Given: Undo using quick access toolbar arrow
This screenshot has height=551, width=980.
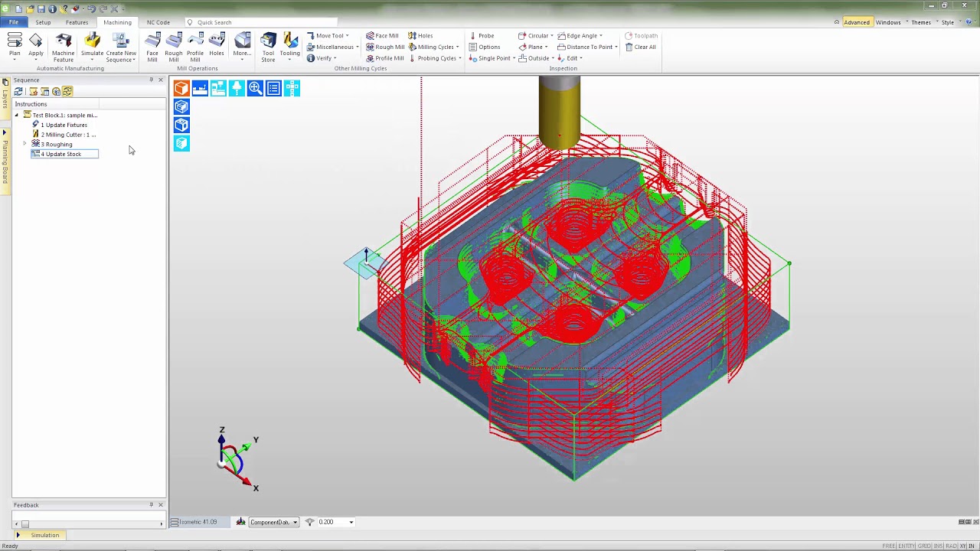Looking at the screenshot, I should [90, 9].
